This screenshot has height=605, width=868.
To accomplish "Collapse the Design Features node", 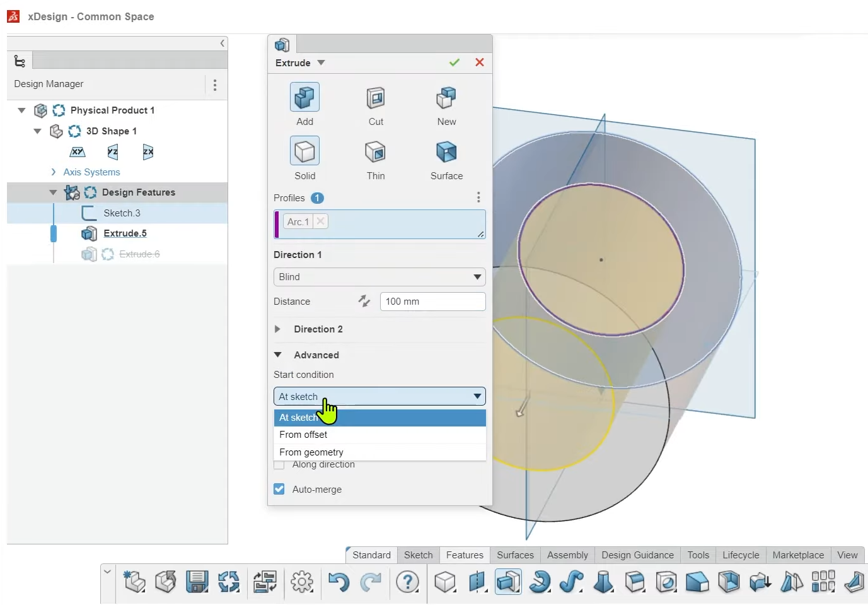I will coord(53,192).
